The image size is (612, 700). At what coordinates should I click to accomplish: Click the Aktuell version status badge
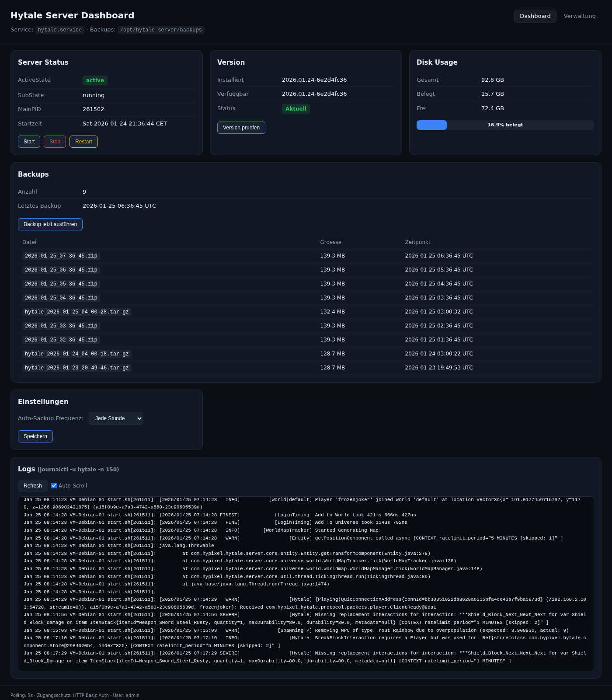(296, 109)
